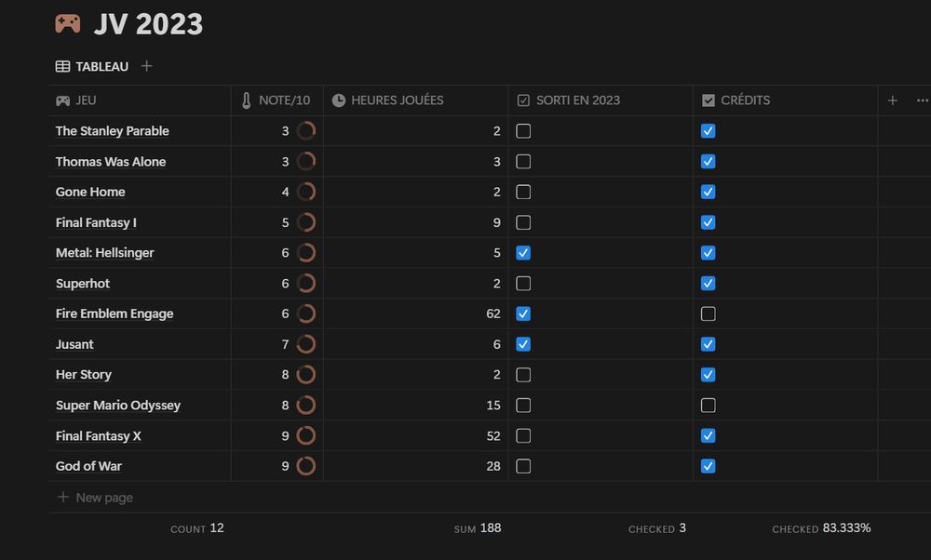Check Sorti en 2023 for Final Fantasy X
The height and width of the screenshot is (560, 931).
[523, 435]
